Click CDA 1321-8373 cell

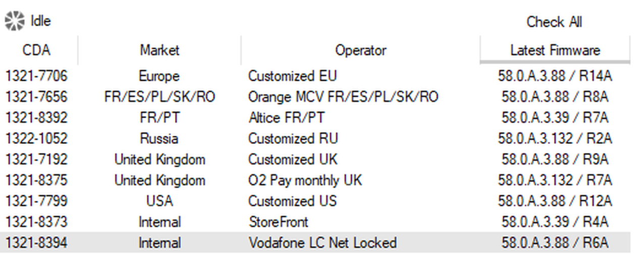tap(36, 222)
